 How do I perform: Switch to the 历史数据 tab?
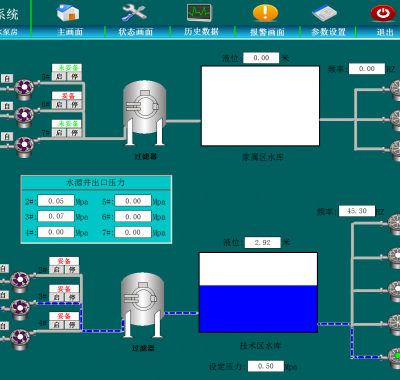[202, 32]
